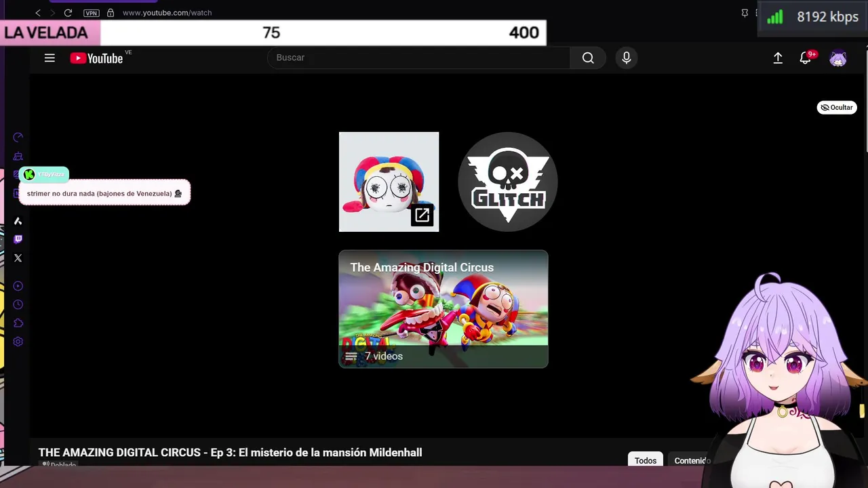This screenshot has height=488, width=868.
Task: Open browsing history clock icon in sidebar
Action: point(18,305)
